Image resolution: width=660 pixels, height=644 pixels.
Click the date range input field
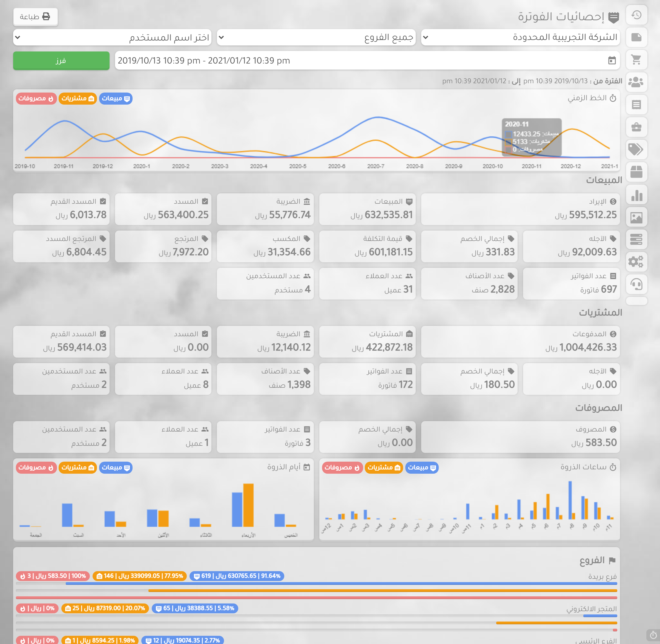point(367,61)
